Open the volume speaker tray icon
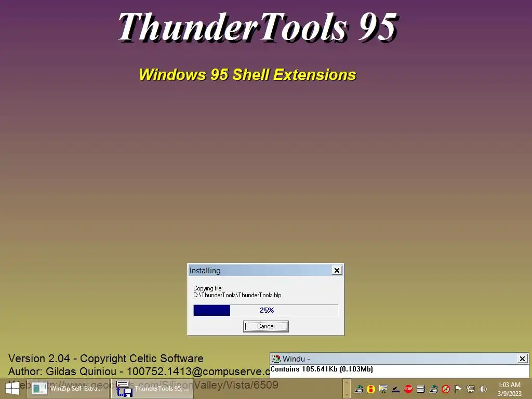Viewport: 532px width, 399px height. [x=483, y=389]
